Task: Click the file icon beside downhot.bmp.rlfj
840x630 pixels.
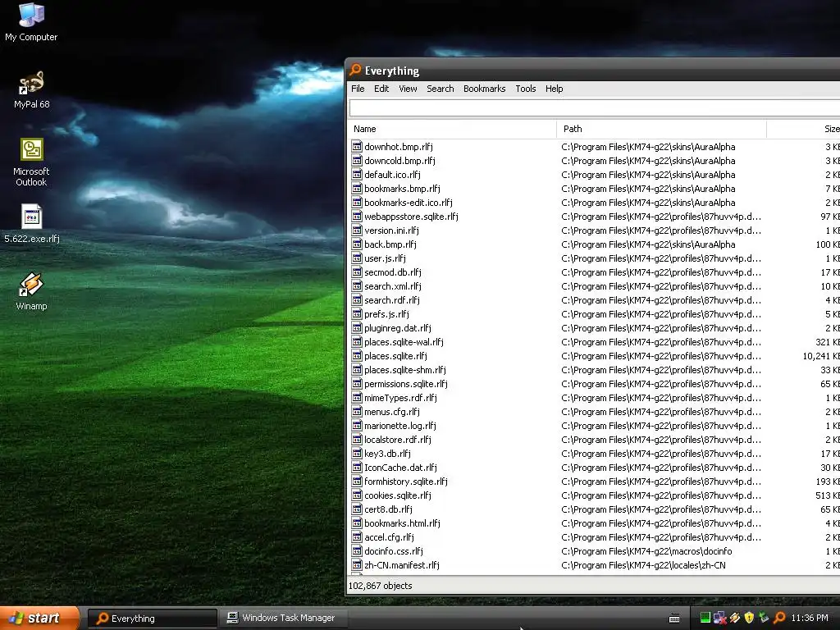Action: coord(357,146)
